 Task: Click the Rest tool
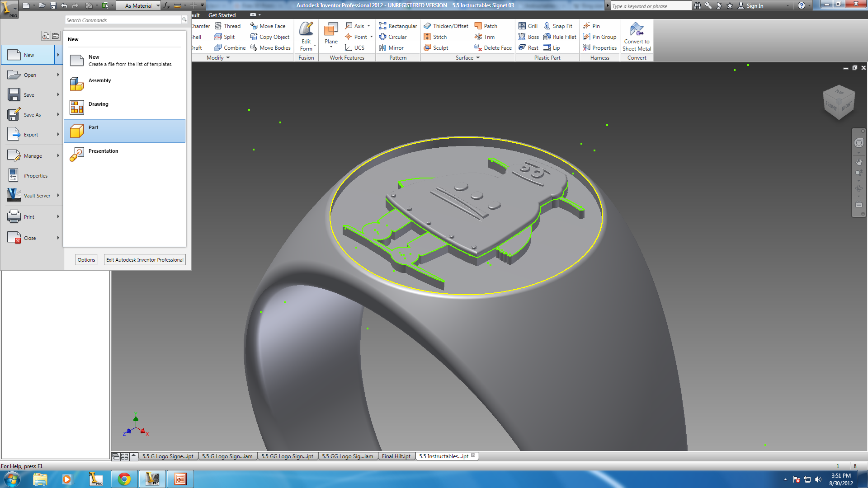[528, 48]
